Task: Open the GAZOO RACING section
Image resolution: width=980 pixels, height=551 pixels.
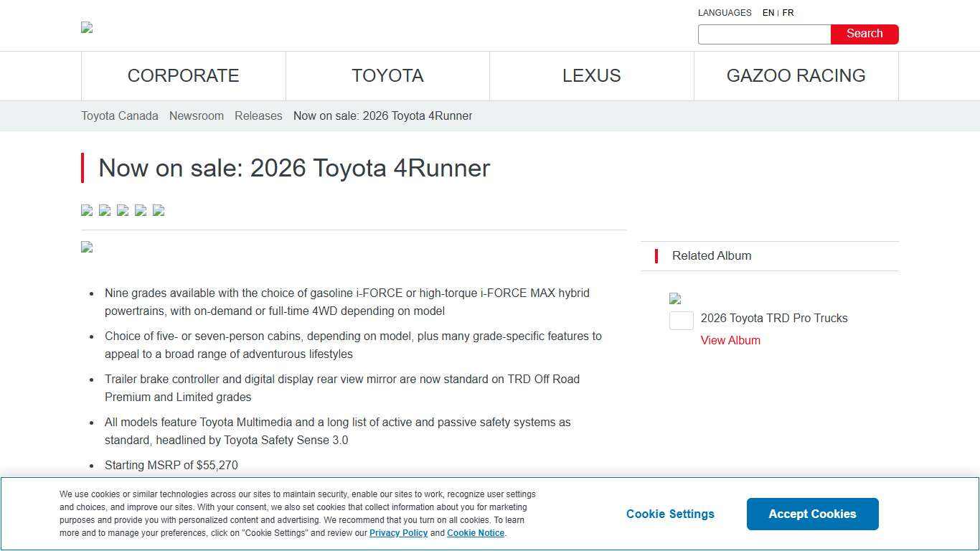Action: coord(796,75)
